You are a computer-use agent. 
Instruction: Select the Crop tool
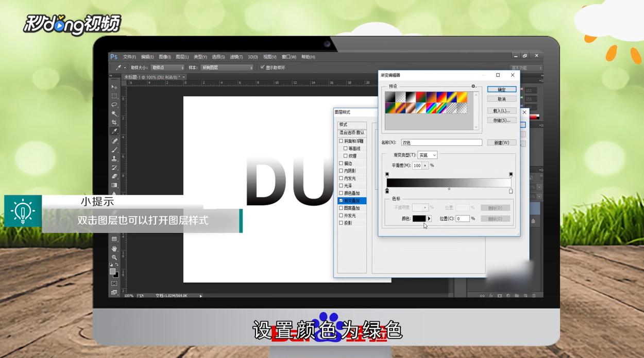click(114, 122)
